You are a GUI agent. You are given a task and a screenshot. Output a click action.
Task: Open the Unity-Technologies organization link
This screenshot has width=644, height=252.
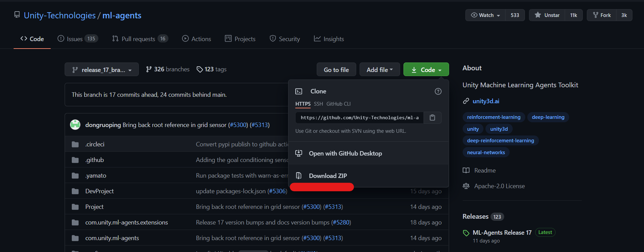pos(60,15)
